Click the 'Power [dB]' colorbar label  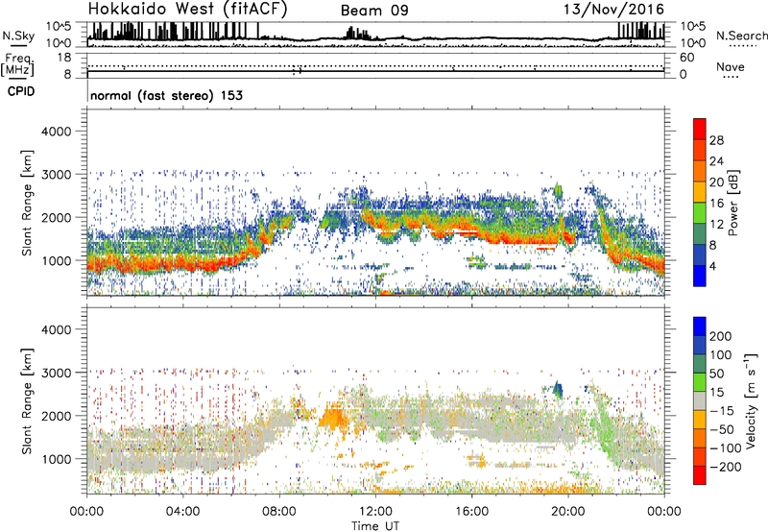733,203
